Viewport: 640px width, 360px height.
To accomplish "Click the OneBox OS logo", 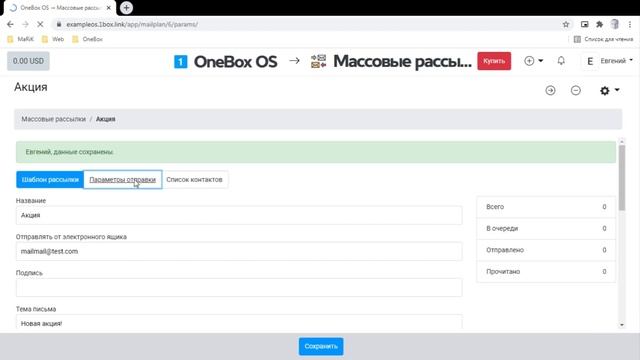I will [x=226, y=62].
